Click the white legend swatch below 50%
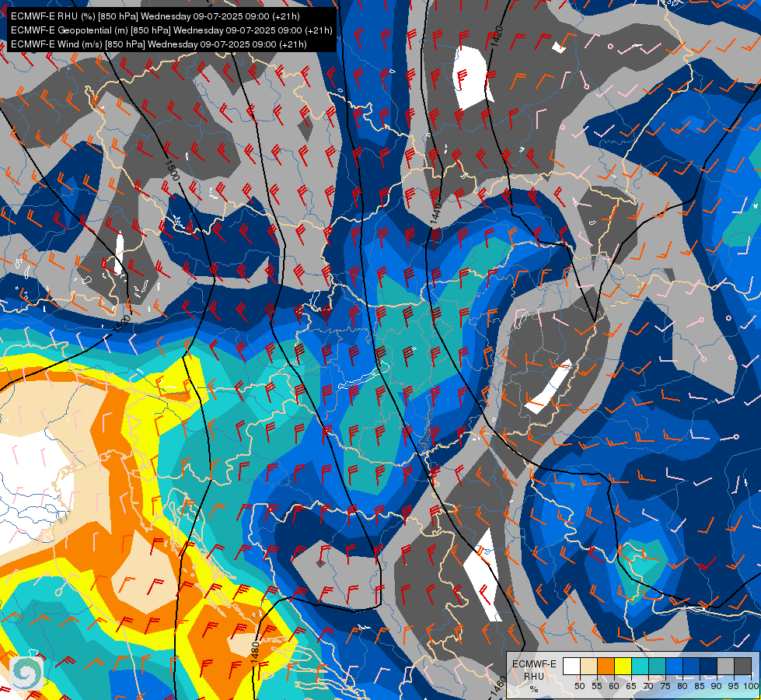 [x=571, y=667]
